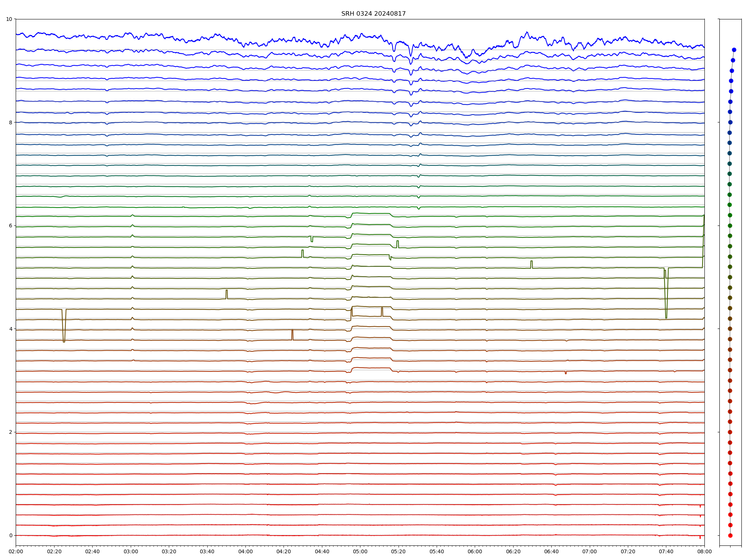Click the plot title SRH 0324 20240817

(x=373, y=14)
